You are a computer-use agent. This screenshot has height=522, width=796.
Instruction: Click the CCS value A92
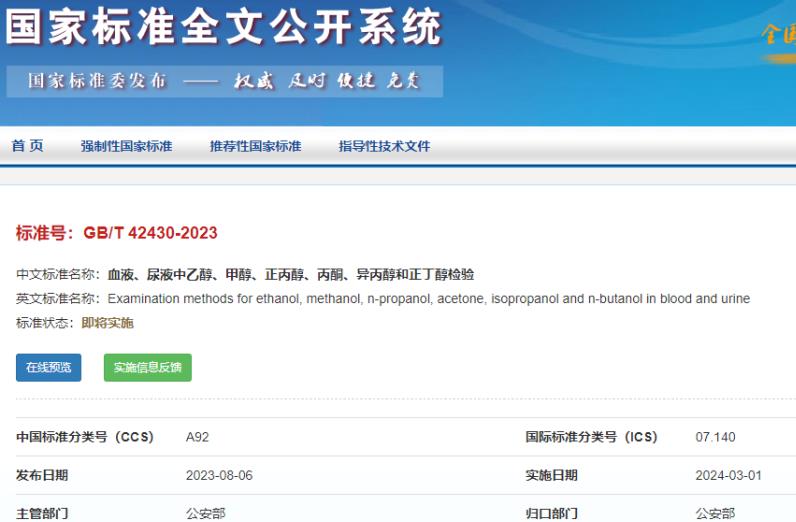197,437
